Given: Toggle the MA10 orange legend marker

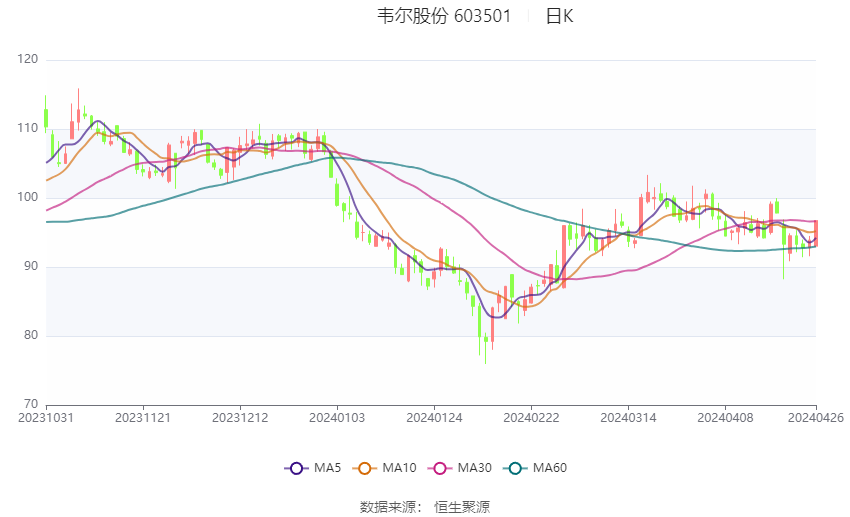Looking at the screenshot, I should [365, 467].
